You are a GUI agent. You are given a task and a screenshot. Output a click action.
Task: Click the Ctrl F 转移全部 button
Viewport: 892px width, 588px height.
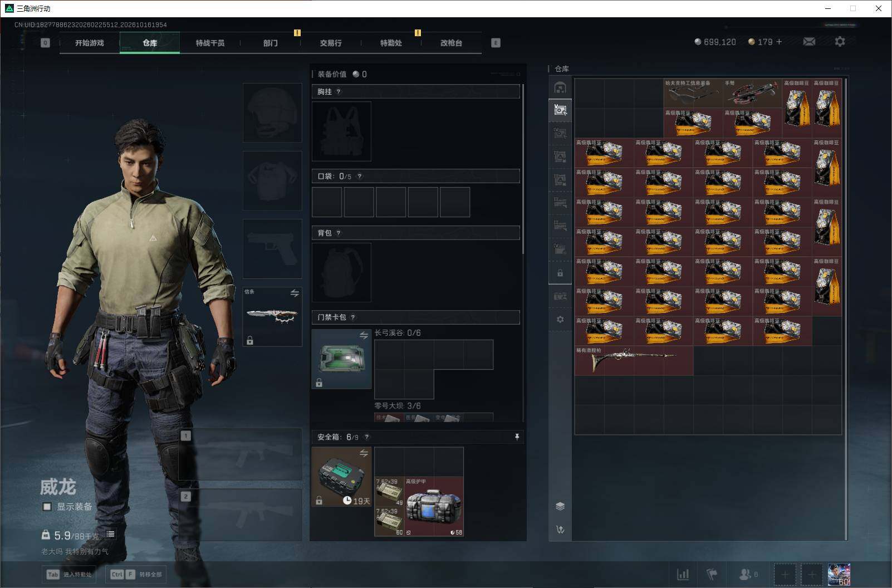(135, 574)
